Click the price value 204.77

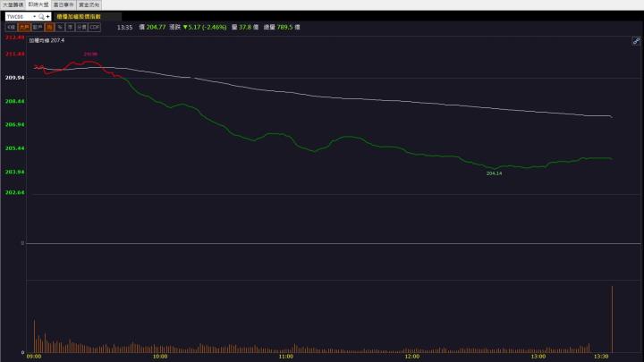(156, 27)
